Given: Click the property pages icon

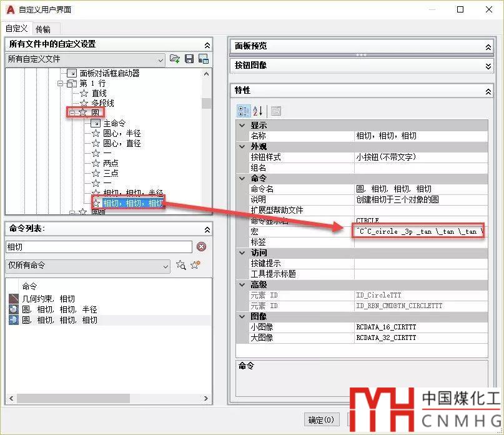Looking at the screenshot, I should click(276, 111).
